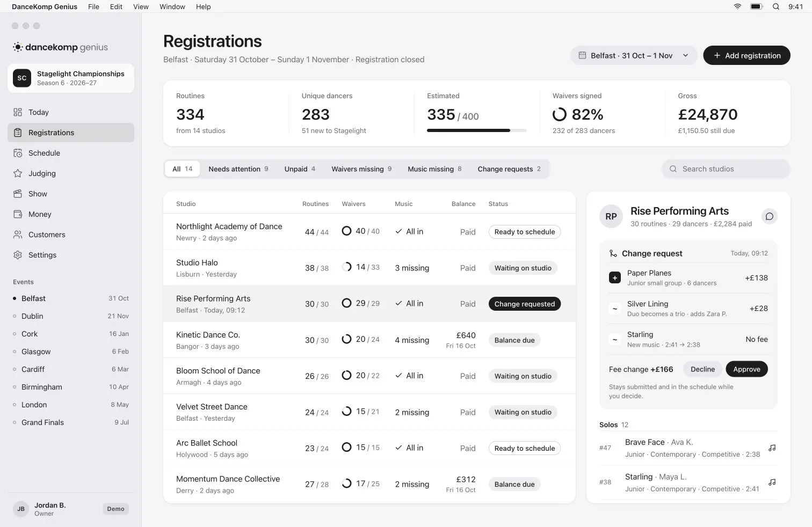Open the Rise Performing Arts chat icon

[x=770, y=216]
